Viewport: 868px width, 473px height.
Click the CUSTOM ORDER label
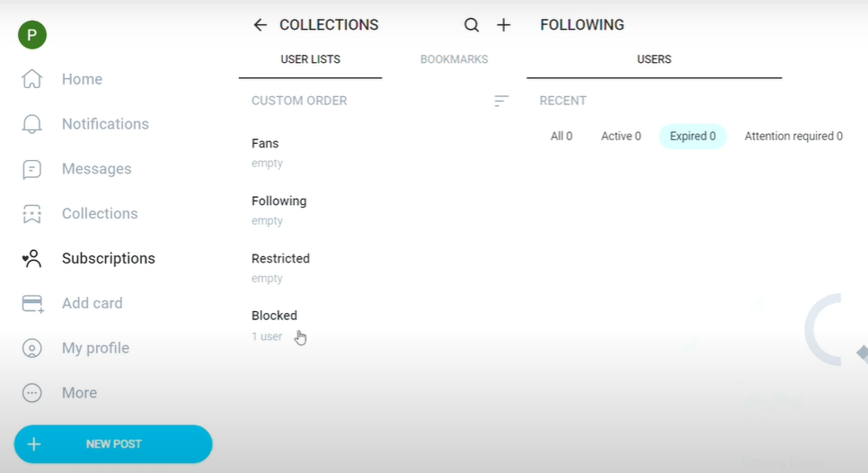(x=299, y=101)
